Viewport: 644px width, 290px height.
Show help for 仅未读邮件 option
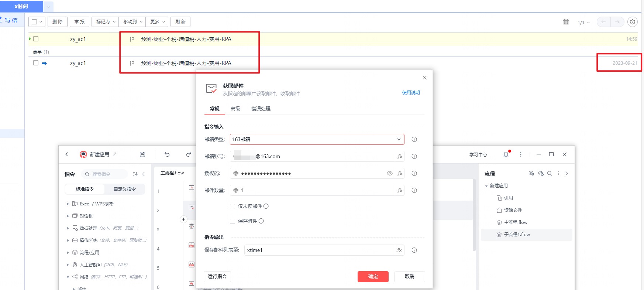[x=266, y=206]
